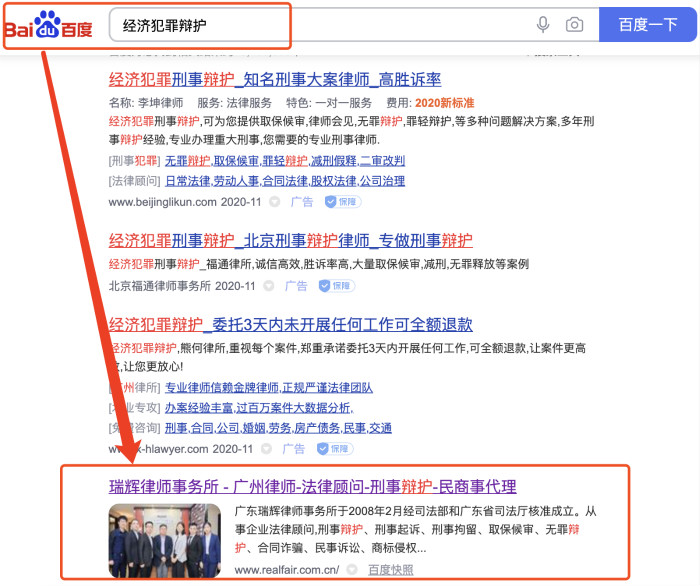This screenshot has width=700, height=586.
Task: Expand dropdown arrow beside beijinglikun.com 2020-11
Action: [x=275, y=202]
